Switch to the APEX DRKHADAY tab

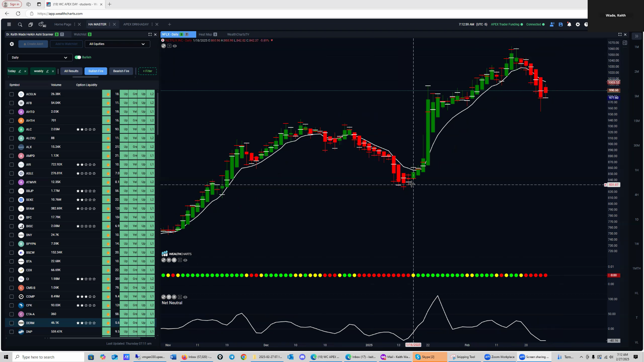[136, 24]
